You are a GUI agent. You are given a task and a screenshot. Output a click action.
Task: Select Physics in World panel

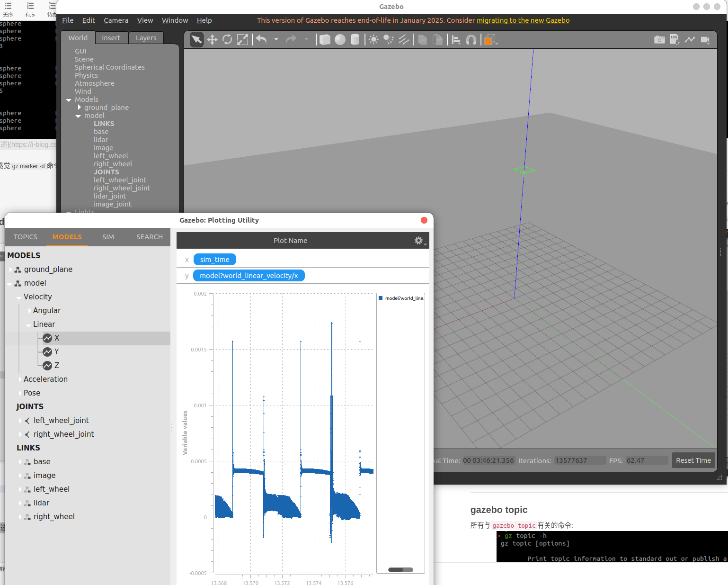pos(86,75)
